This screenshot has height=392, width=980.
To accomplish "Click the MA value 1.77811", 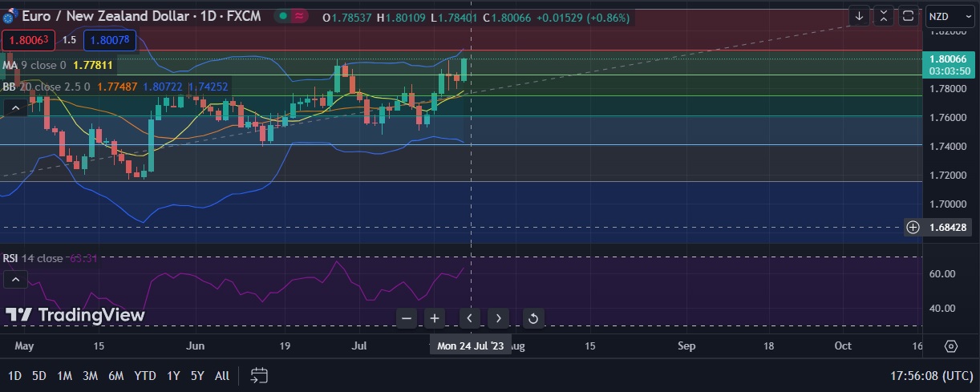I will [93, 65].
